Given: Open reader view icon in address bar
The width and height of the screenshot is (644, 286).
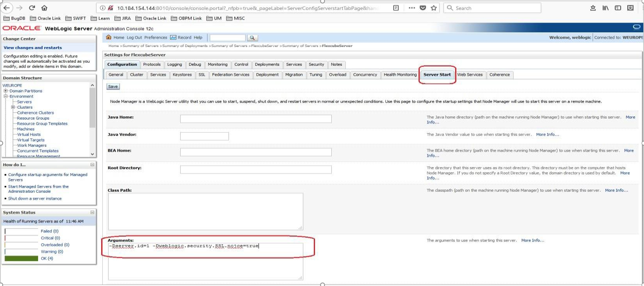Looking at the screenshot, I should pos(396,8).
